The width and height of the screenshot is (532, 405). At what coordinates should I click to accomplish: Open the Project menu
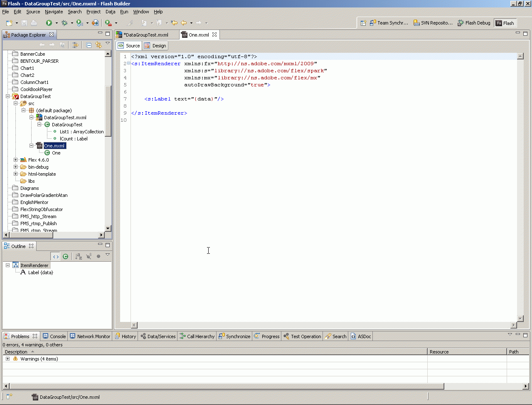[94, 12]
